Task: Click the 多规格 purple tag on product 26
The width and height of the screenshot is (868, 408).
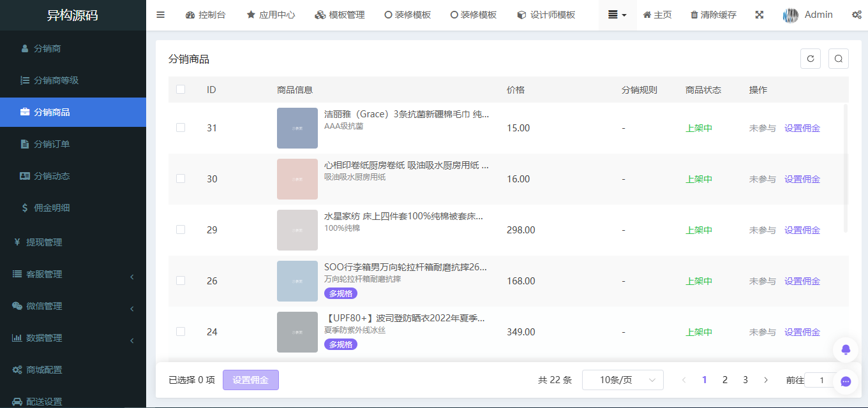Action: point(340,293)
